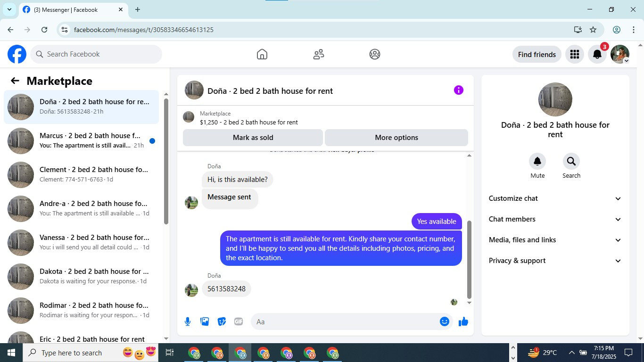This screenshot has height=362, width=644.
Task: Click the Find friends button
Action: coord(537,54)
